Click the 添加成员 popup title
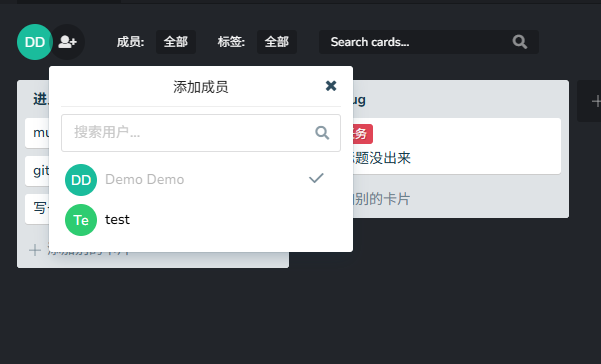This screenshot has width=601, height=364. pyautogui.click(x=200, y=87)
